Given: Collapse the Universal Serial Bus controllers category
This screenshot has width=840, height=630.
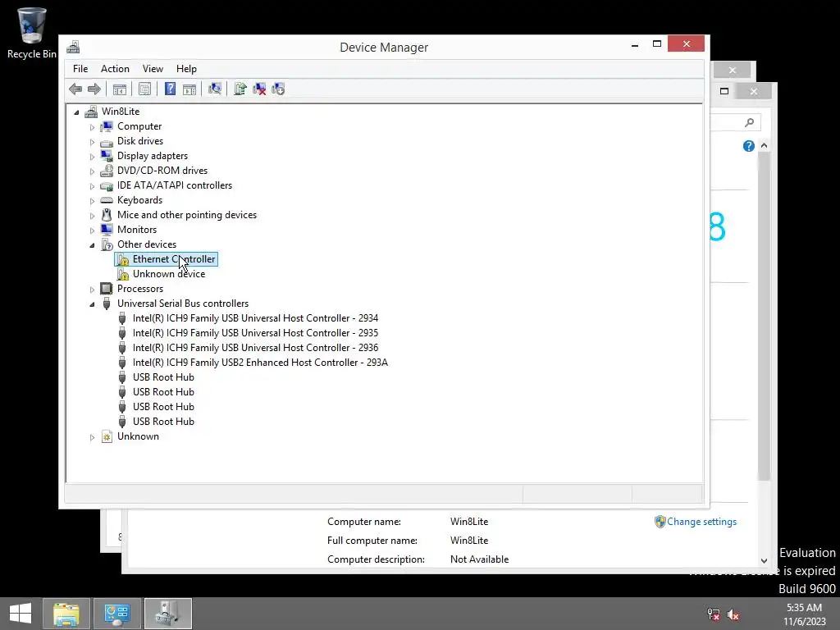Looking at the screenshot, I should [92, 304].
